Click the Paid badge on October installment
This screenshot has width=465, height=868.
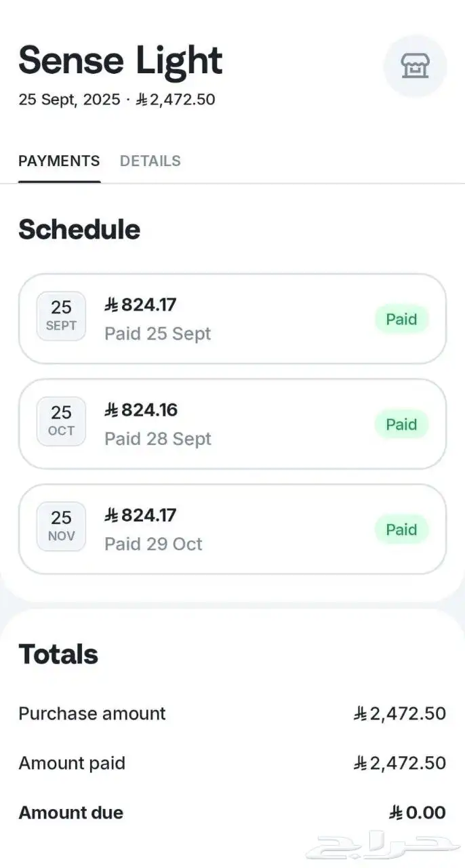click(401, 425)
